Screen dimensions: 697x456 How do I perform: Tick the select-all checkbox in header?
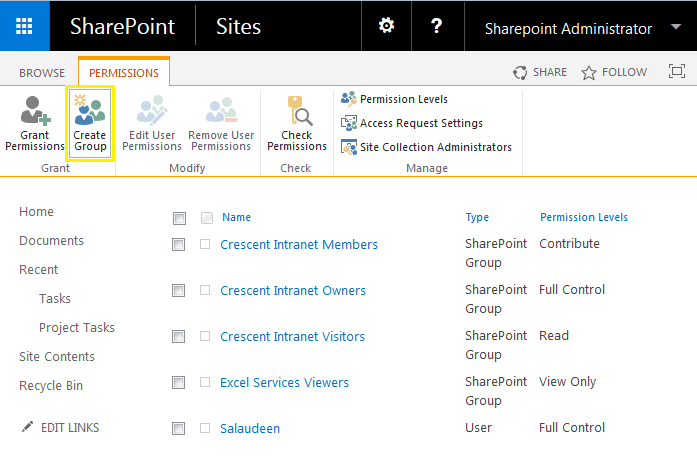click(x=179, y=218)
